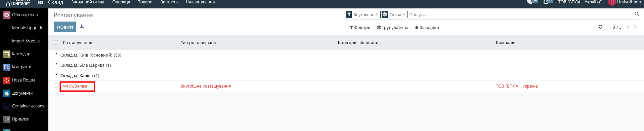Sort by Розташування column header
The height and width of the screenshot is (131, 644).
78,43
